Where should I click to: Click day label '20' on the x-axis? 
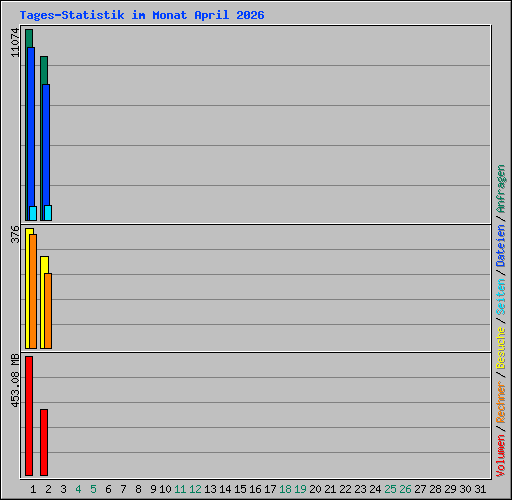[315, 489]
